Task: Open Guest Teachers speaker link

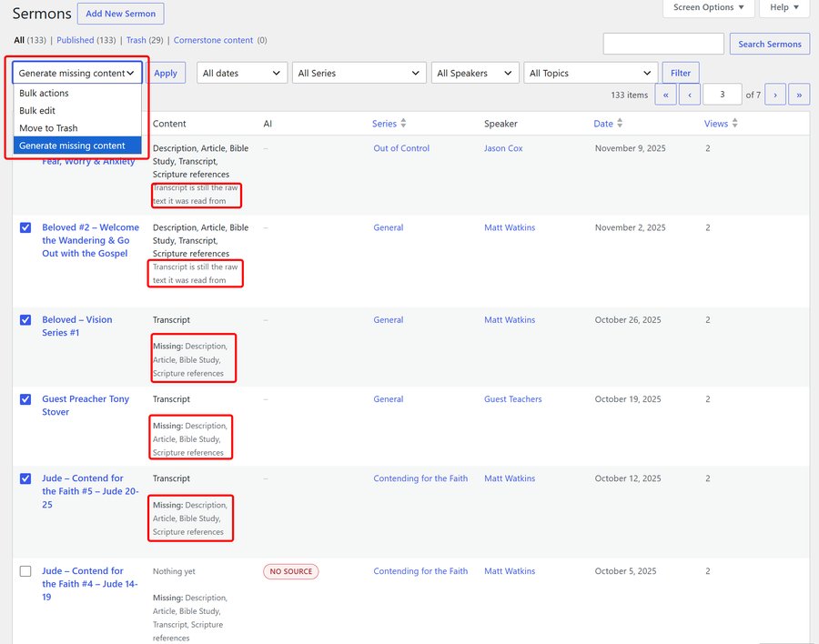Action: click(x=512, y=399)
